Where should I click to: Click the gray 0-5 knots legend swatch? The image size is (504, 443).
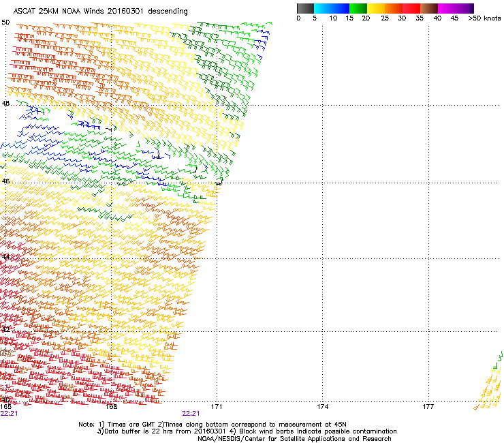pyautogui.click(x=305, y=8)
